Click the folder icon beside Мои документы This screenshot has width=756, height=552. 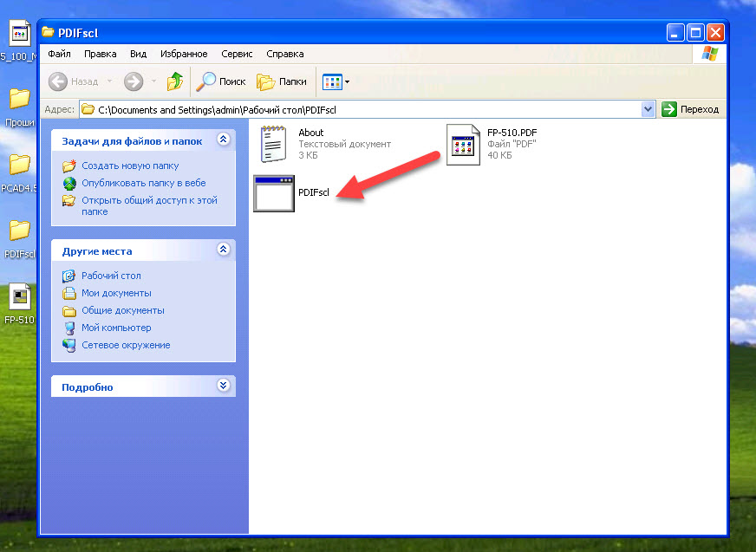point(69,293)
